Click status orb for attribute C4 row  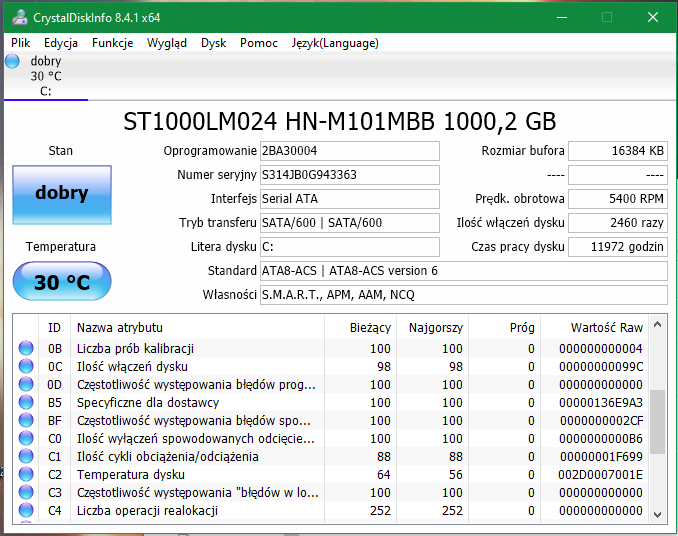(x=26, y=510)
